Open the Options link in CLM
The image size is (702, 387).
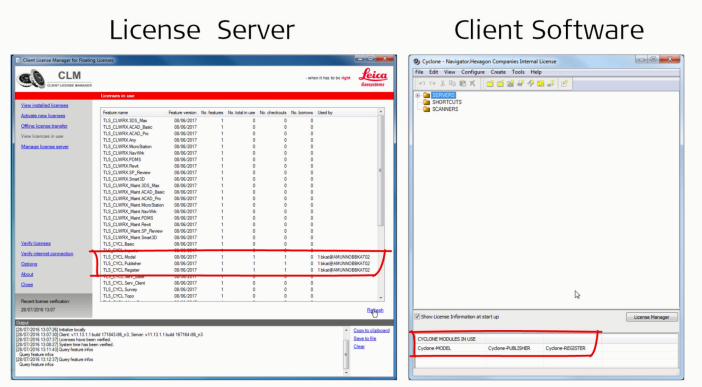click(x=29, y=264)
